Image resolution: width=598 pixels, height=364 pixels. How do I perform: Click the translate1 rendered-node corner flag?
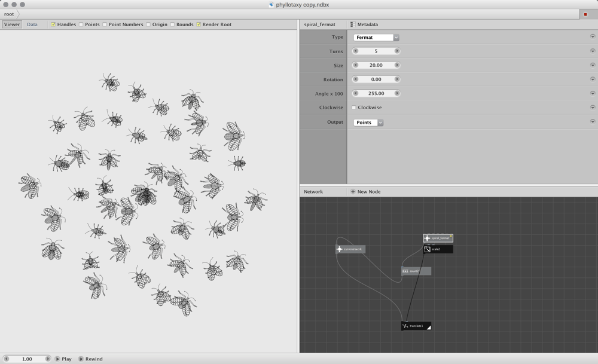[429, 328]
